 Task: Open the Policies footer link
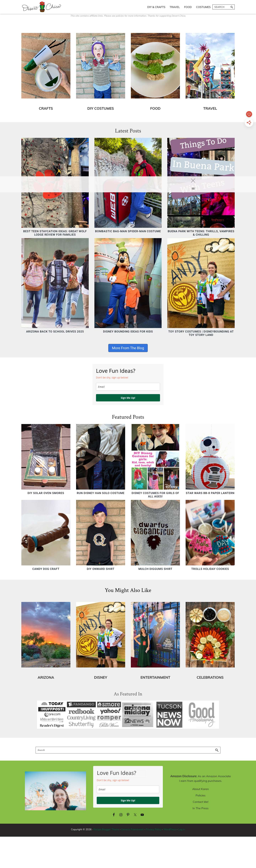tap(201, 796)
